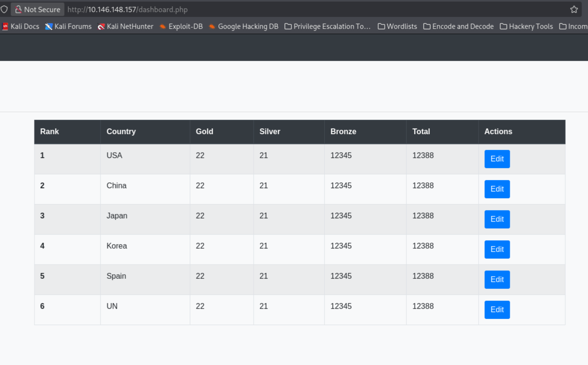Open the Encode and Decode bookmark folder
This screenshot has width=588, height=365.
pyautogui.click(x=459, y=26)
